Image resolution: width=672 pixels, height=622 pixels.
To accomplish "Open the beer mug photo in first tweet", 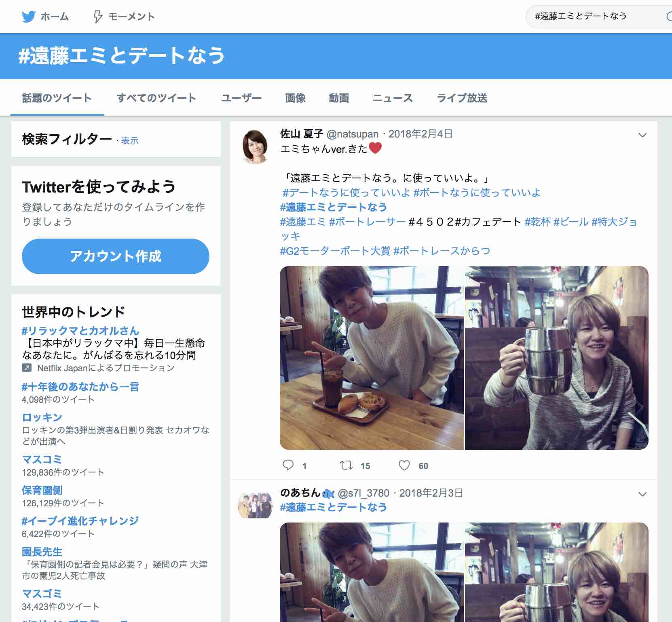I will point(556,358).
